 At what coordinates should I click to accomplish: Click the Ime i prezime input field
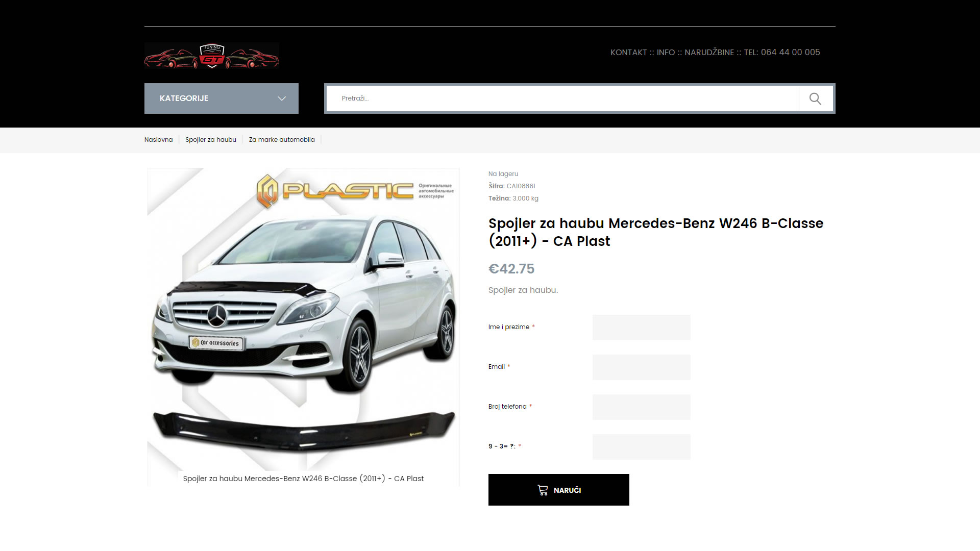pos(641,328)
